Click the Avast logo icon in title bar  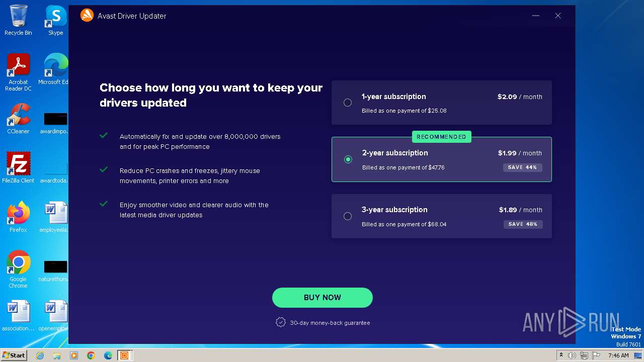tap(87, 16)
